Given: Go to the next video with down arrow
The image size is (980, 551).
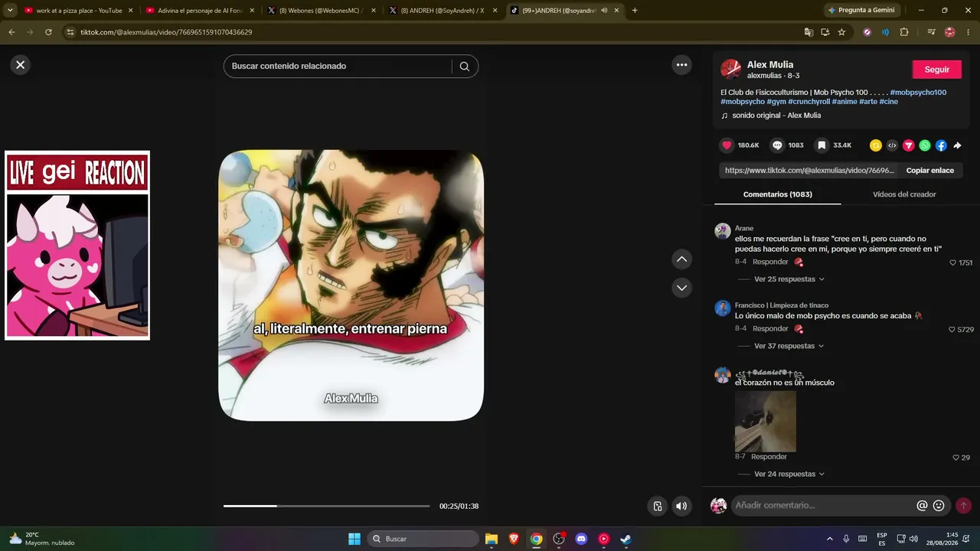Looking at the screenshot, I should [681, 288].
